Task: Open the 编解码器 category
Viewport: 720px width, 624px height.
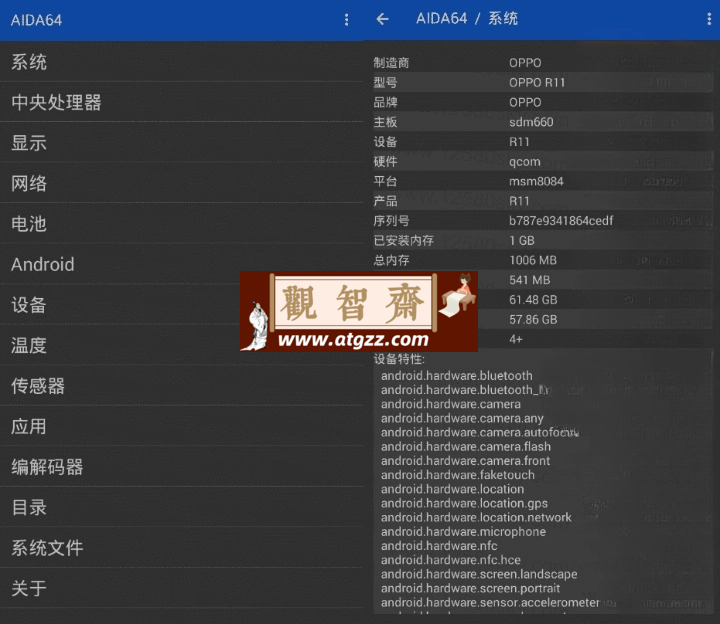Action: tap(182, 467)
